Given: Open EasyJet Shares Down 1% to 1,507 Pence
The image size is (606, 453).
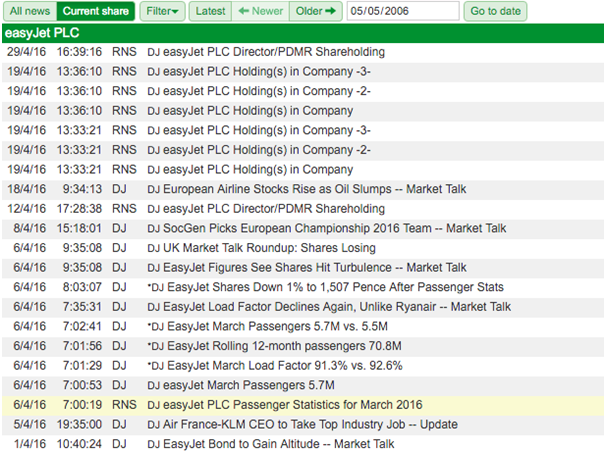Looking at the screenshot, I should [325, 287].
